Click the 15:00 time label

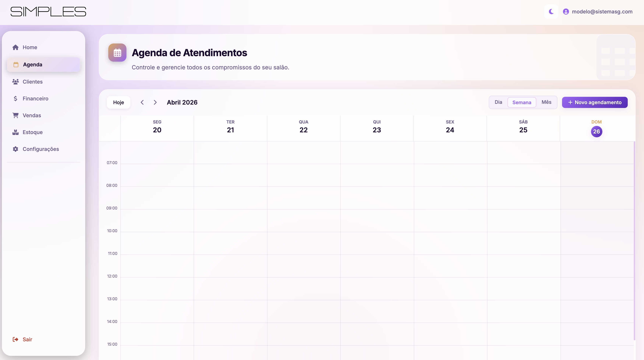112,344
